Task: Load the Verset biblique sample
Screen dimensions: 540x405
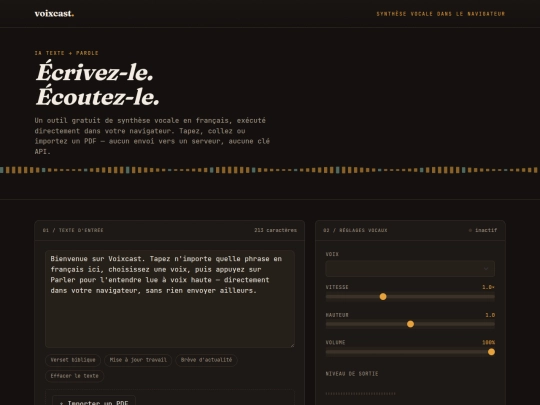Action: click(73, 360)
